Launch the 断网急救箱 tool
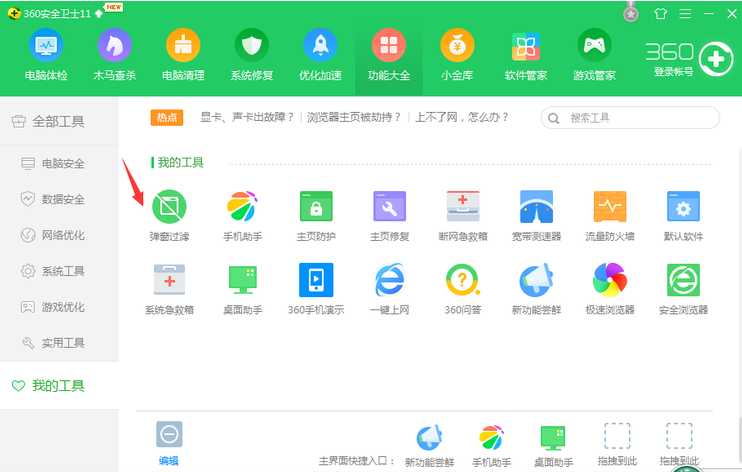 [x=463, y=215]
